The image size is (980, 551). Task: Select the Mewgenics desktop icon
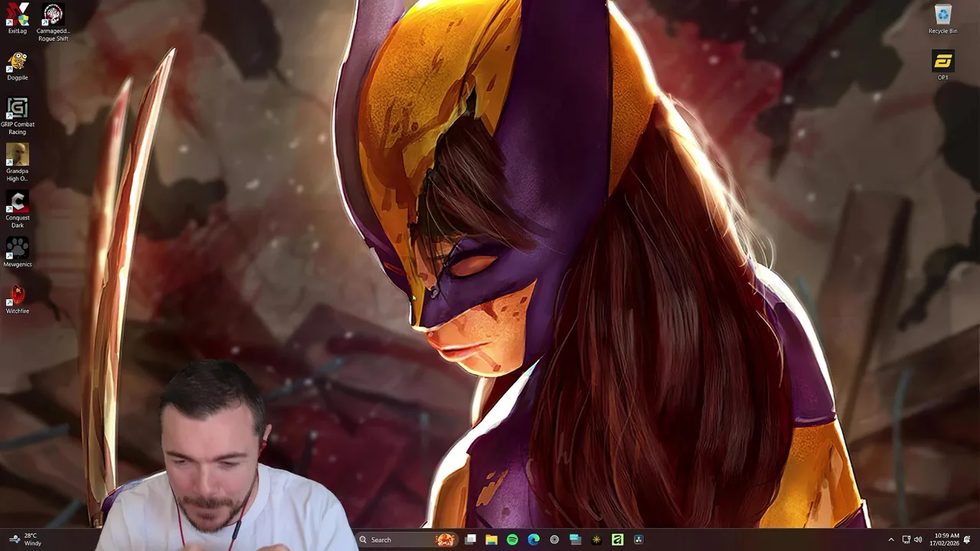click(x=18, y=253)
